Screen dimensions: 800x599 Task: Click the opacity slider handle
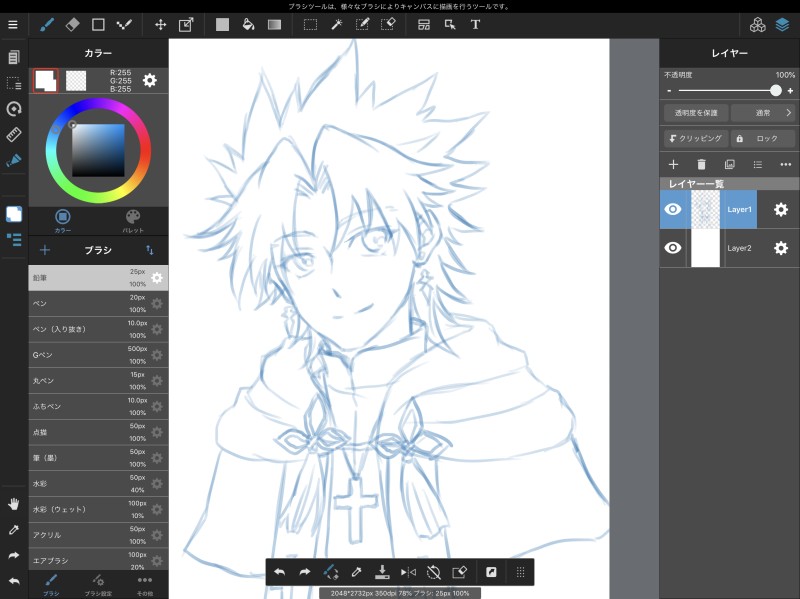pos(776,90)
